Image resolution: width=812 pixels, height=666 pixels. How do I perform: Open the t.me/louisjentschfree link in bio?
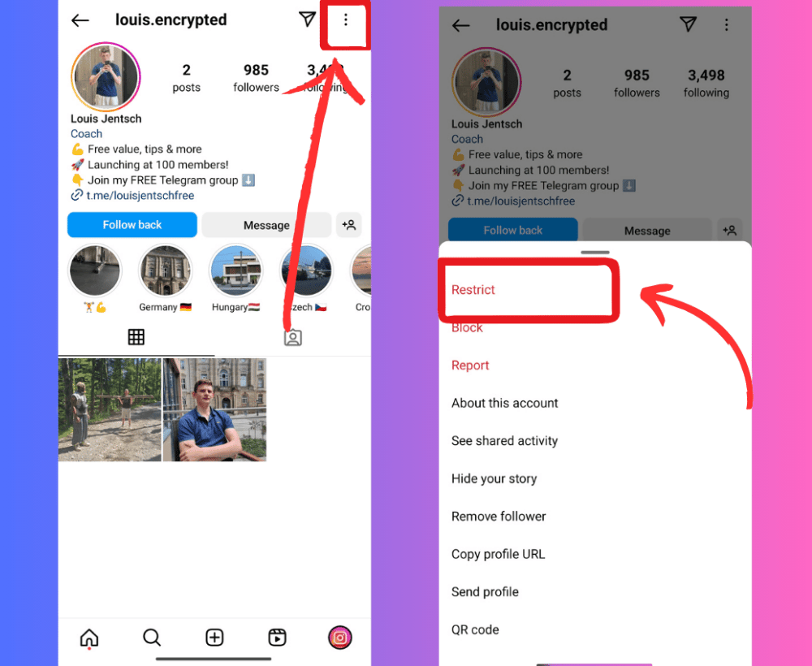click(140, 196)
